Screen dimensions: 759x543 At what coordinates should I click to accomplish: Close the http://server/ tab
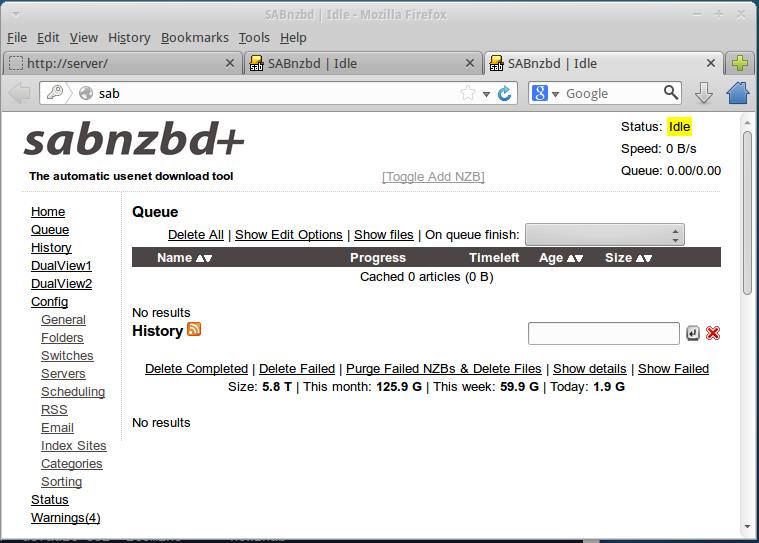[x=230, y=63]
